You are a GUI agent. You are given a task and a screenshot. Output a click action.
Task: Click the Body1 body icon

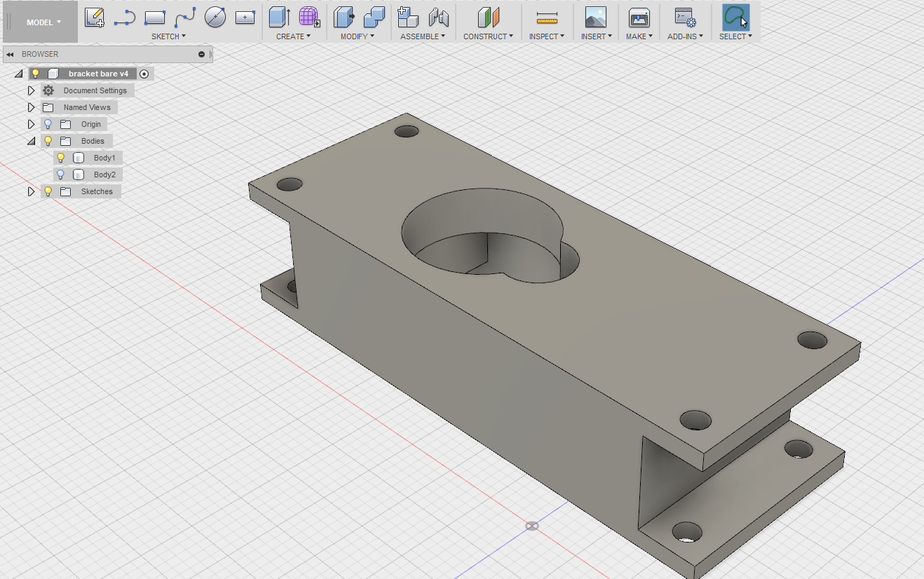pyautogui.click(x=79, y=158)
